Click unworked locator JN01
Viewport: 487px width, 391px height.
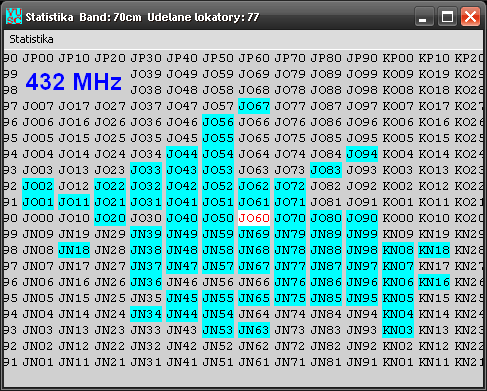[x=38, y=362]
